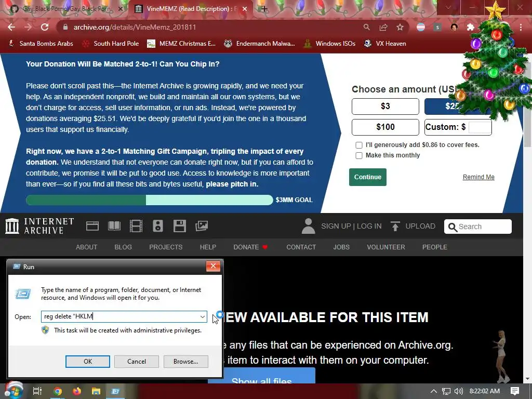Open File Explorer from the taskbar
The height and width of the screenshot is (399, 532).
tap(96, 391)
